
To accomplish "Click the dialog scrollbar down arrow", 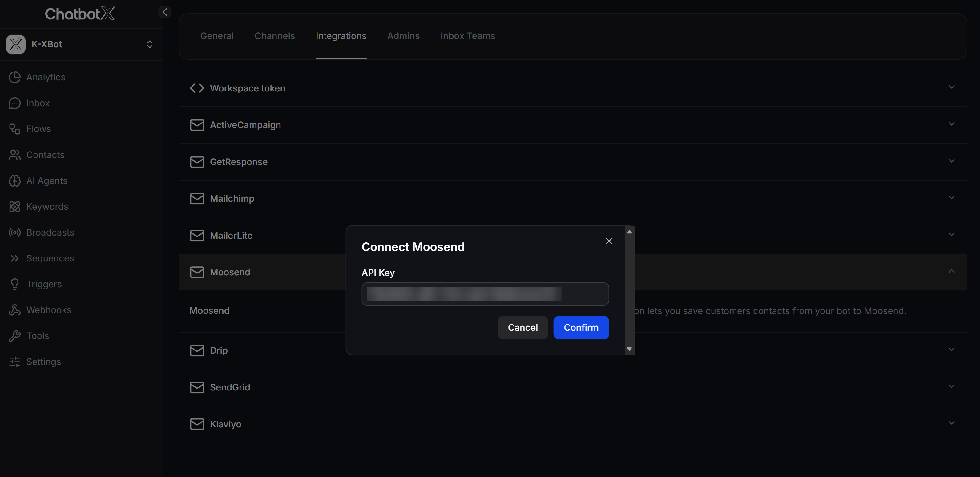I will (629, 349).
